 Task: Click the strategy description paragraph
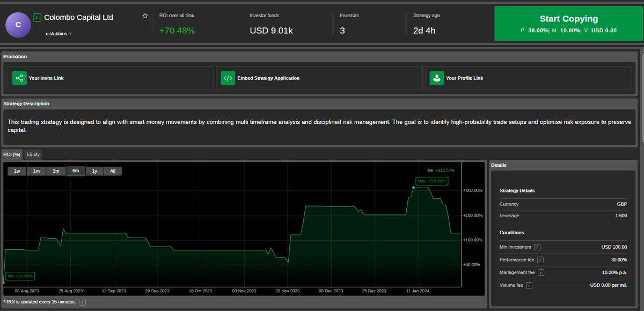click(319, 126)
